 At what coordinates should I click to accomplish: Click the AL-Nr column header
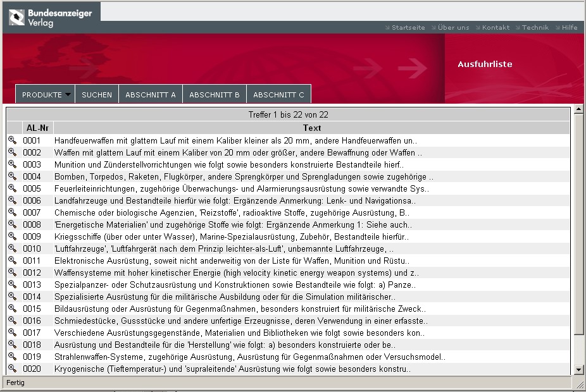click(x=37, y=128)
